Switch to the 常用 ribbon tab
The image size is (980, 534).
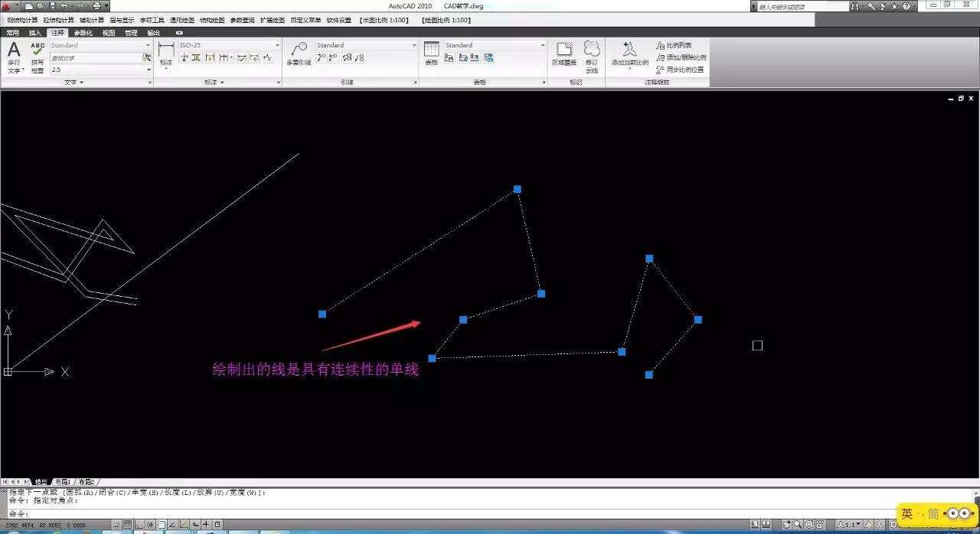coord(12,33)
